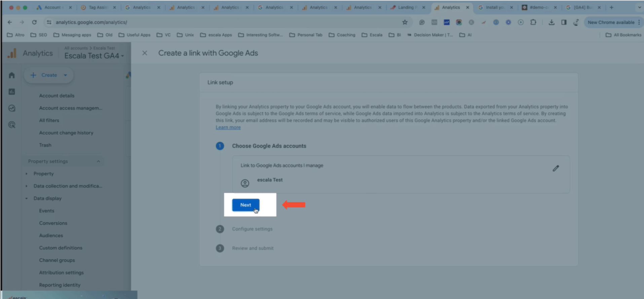Image resolution: width=644 pixels, height=299 pixels.
Task: Switch to the [GA4] Bu... tab
Action: tap(583, 7)
